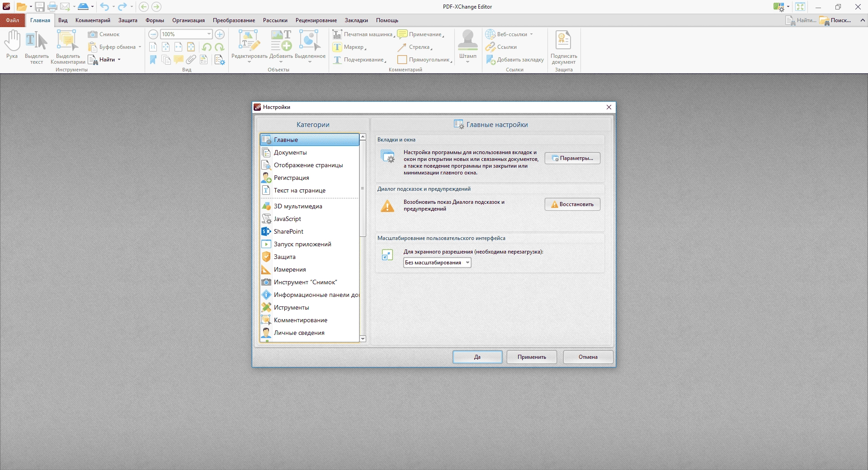Click the zoom in plus button
The height and width of the screenshot is (470, 868).
point(220,34)
